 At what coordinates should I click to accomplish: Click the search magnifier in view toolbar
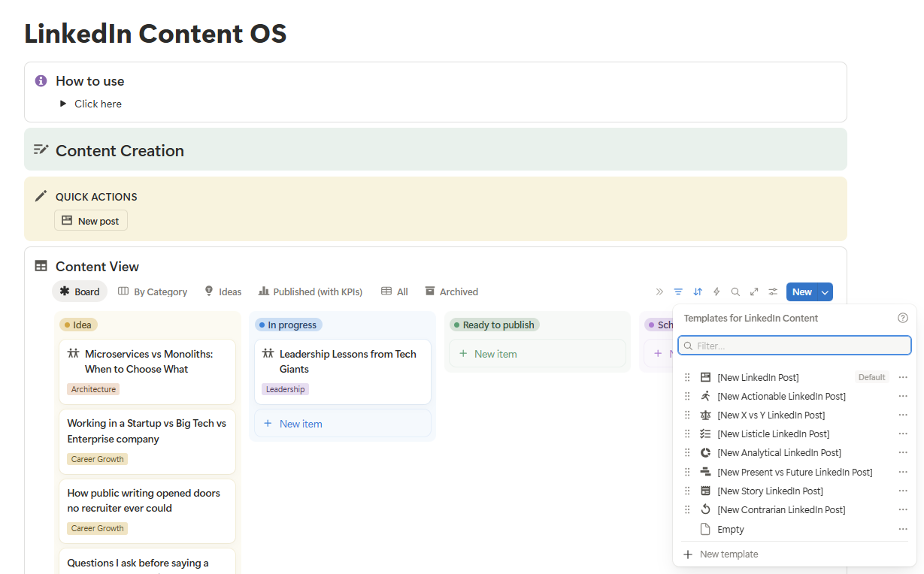[735, 292]
